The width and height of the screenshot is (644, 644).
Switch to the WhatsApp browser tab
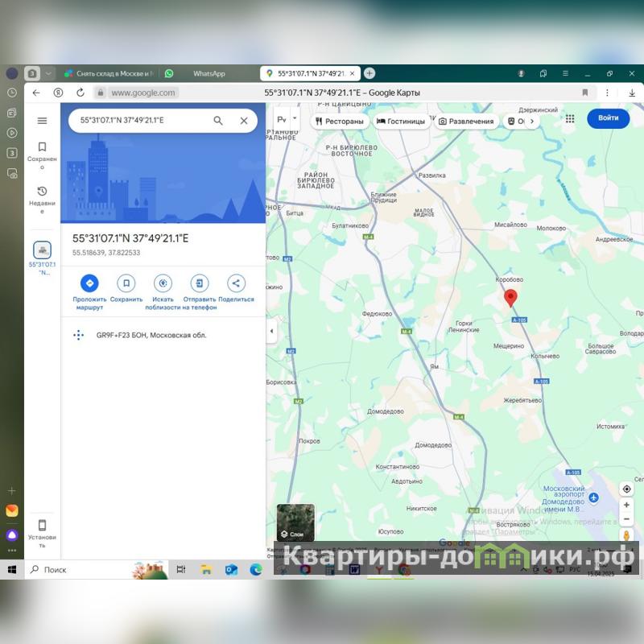[x=208, y=73]
